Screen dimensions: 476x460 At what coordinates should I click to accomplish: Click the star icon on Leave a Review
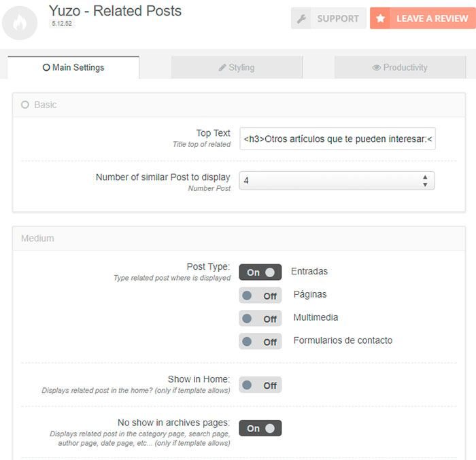point(380,18)
